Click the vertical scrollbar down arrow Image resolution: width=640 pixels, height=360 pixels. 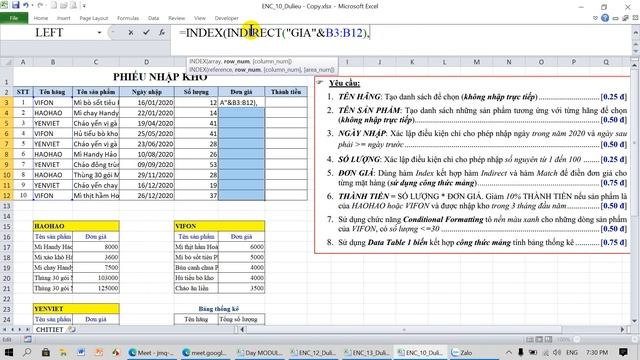pos(635,321)
